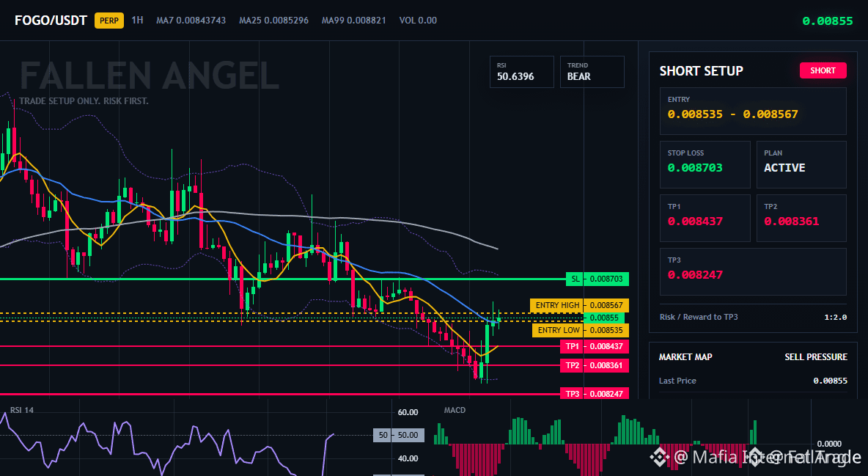Select the 1H timeframe label
Image resolution: width=868 pixels, height=476 pixels.
click(x=137, y=21)
